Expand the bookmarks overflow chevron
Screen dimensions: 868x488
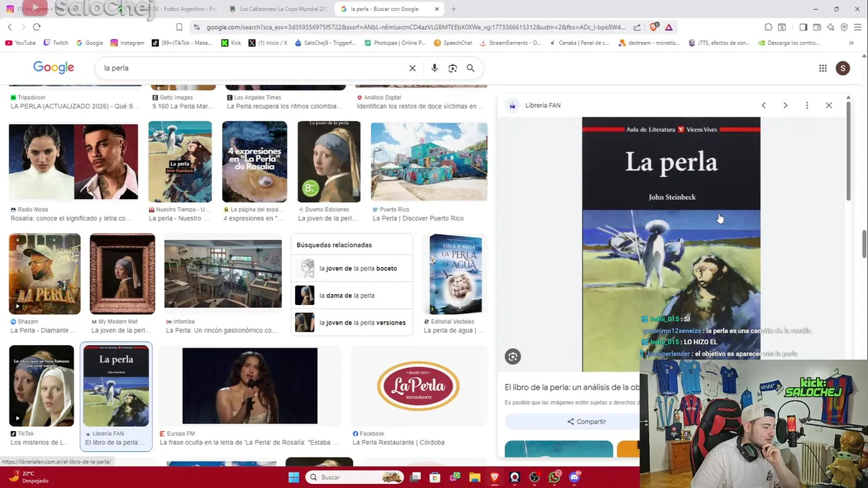pos(852,43)
